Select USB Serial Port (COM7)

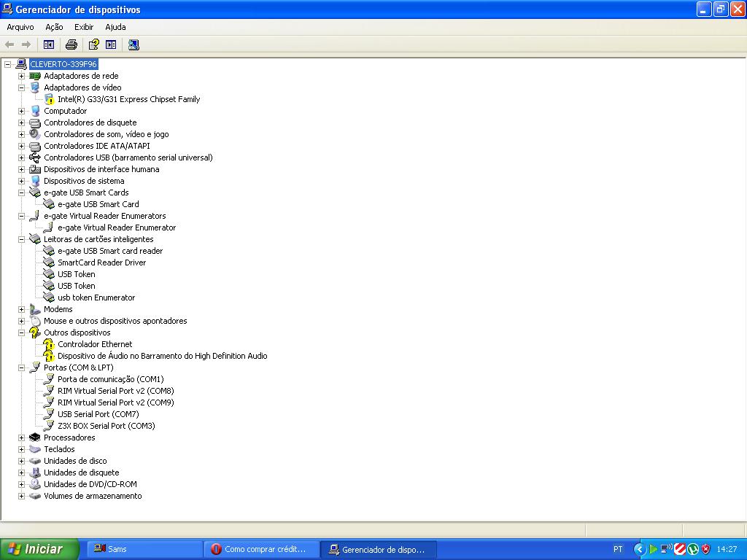coord(98,414)
